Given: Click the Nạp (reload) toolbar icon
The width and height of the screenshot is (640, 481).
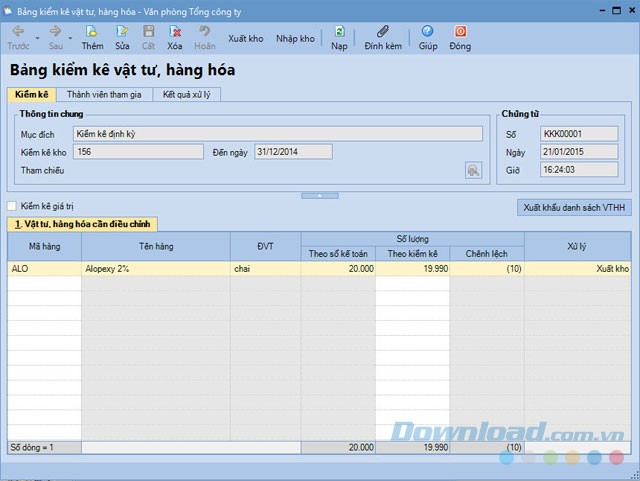Looking at the screenshot, I should click(340, 32).
